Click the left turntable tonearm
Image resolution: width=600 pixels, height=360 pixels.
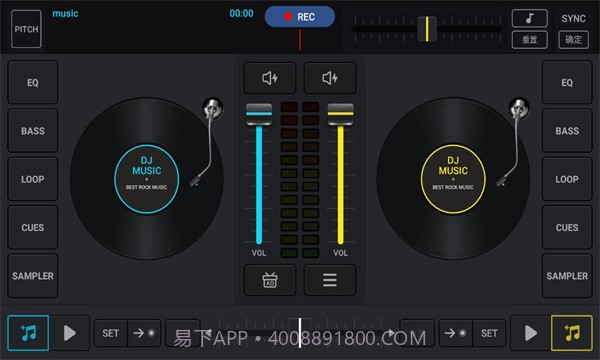pyautogui.click(x=206, y=143)
